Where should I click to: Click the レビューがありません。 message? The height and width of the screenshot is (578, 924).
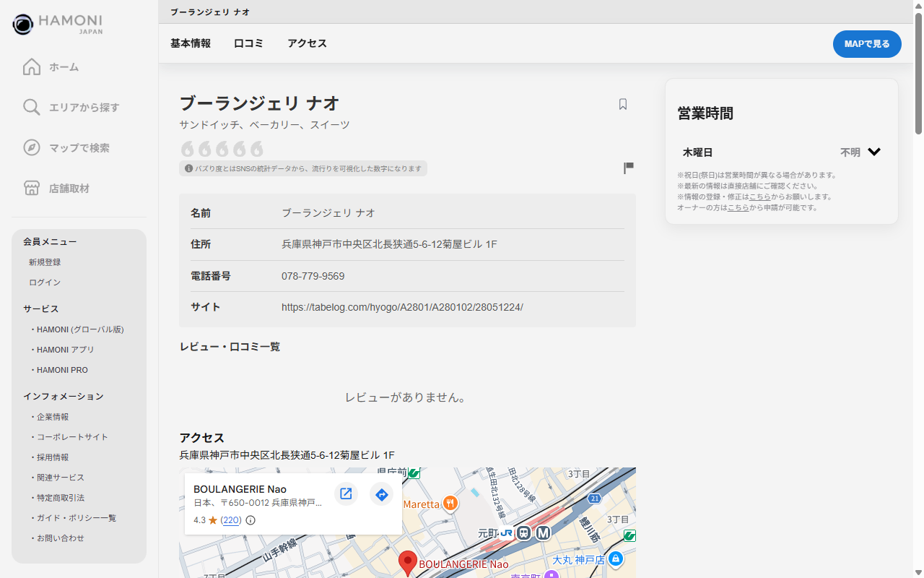point(406,398)
